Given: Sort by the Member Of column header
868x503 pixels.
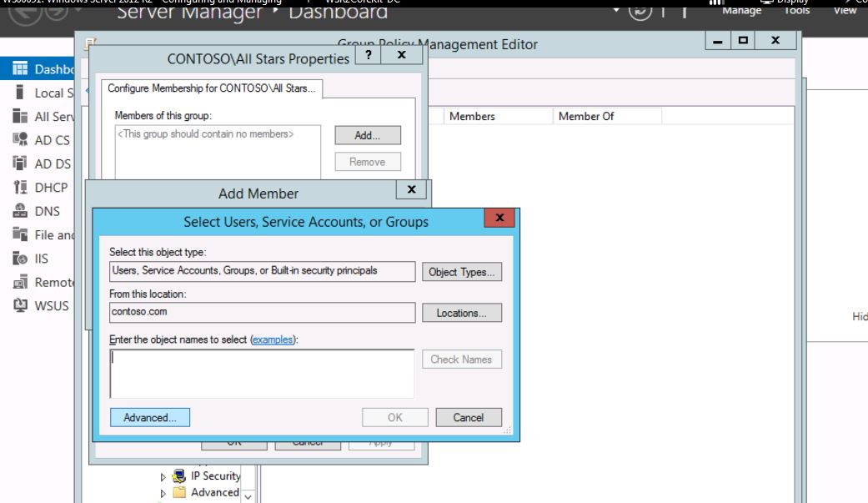Looking at the screenshot, I should pos(607,116).
